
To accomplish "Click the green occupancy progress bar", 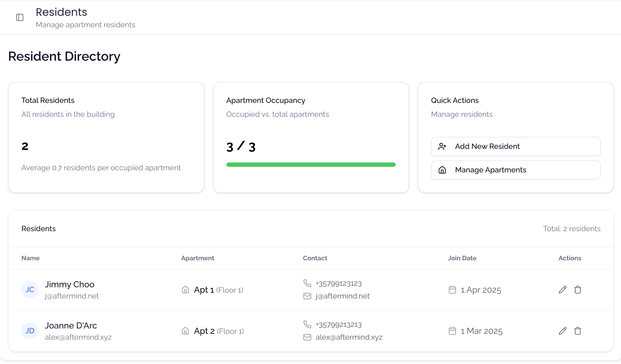I will [x=311, y=165].
